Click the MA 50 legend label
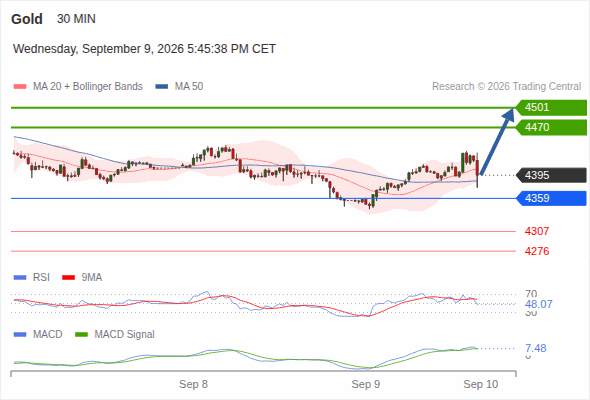This screenshot has width=590, height=400. (x=189, y=87)
